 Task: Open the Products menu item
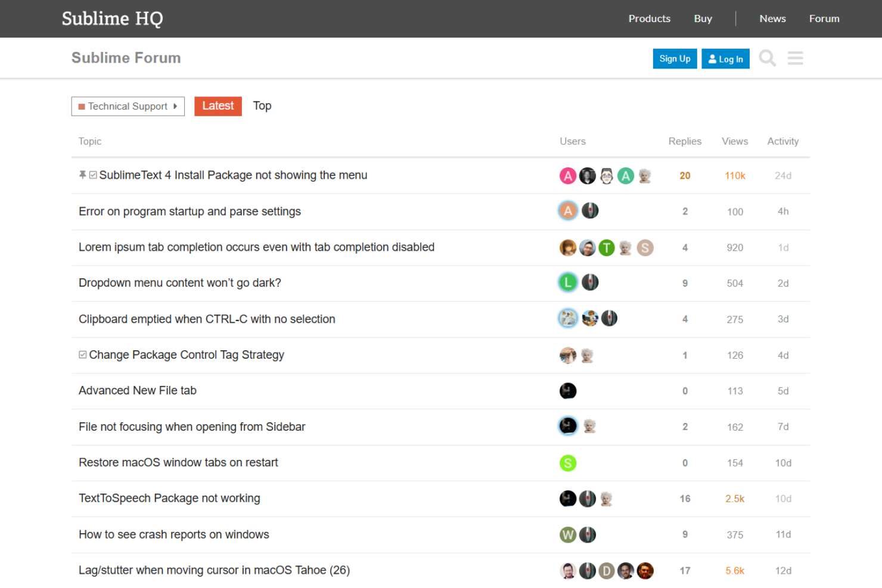(650, 18)
